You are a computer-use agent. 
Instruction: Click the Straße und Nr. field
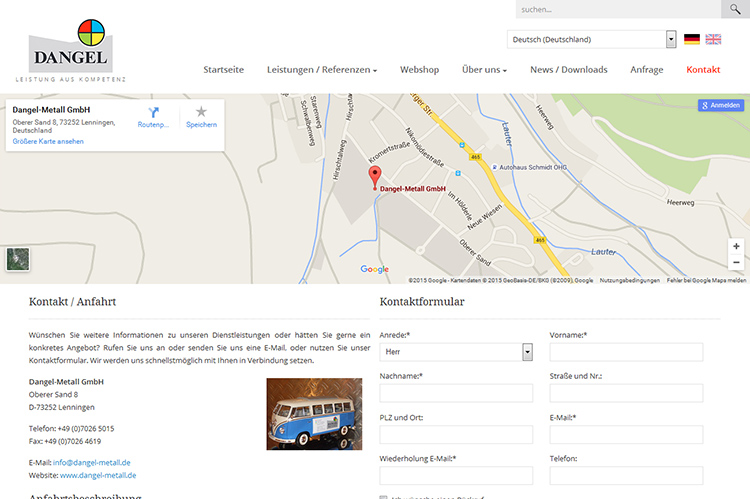[626, 393]
